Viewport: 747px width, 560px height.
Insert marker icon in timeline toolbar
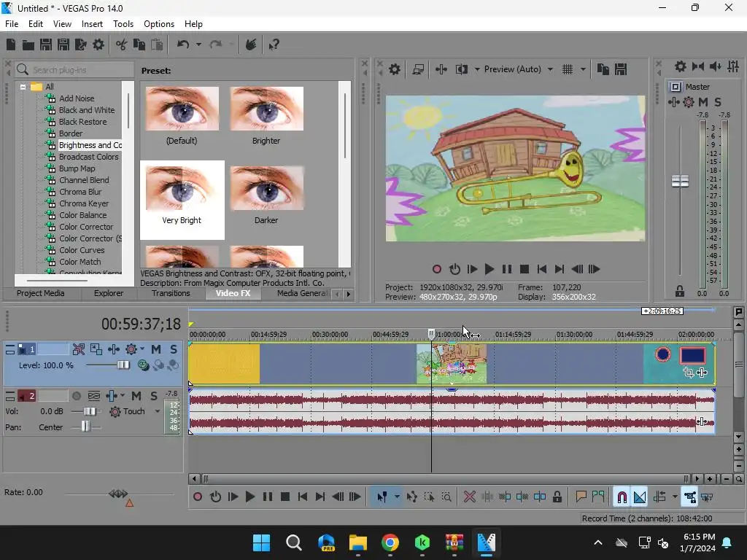pos(581,497)
